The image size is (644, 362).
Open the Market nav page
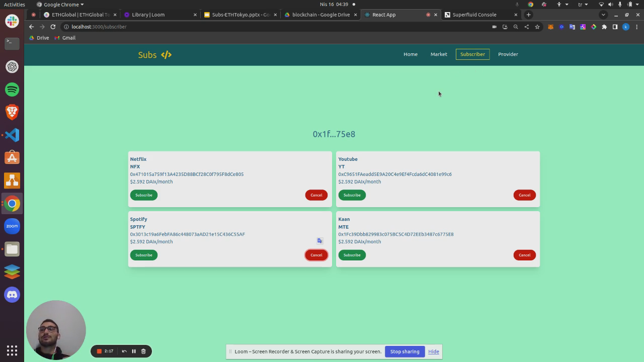439,54
